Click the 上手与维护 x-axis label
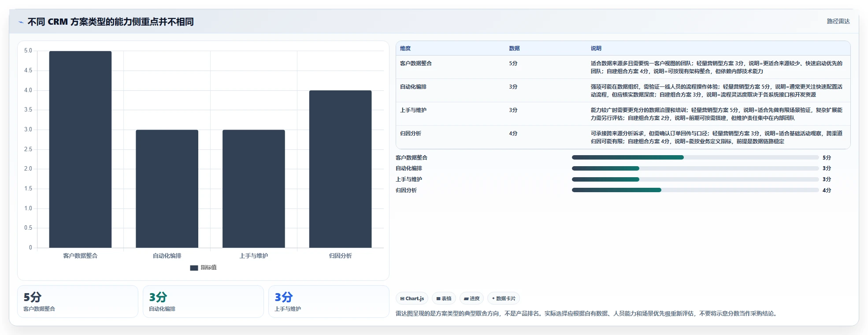Viewport: 868px width, 335px height. point(254,256)
